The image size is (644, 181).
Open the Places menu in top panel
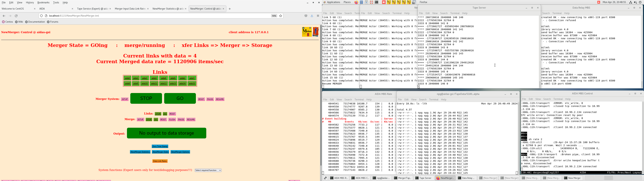(347, 2)
